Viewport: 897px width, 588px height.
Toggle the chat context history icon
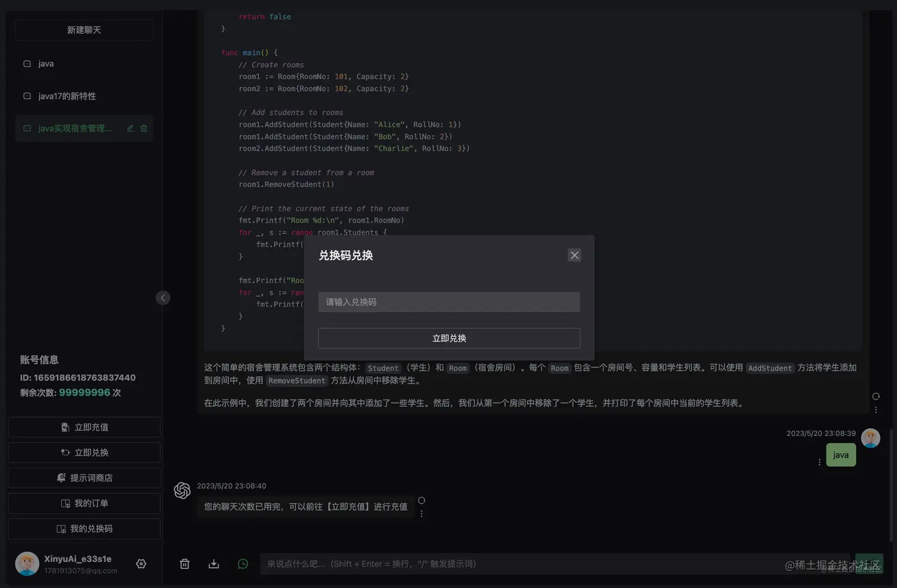pyautogui.click(x=243, y=564)
